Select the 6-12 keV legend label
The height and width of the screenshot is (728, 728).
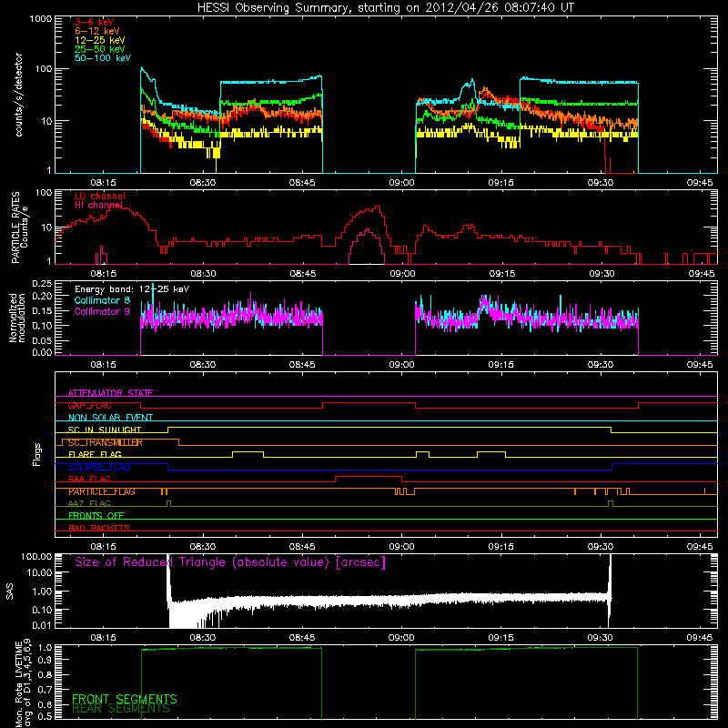(97, 31)
